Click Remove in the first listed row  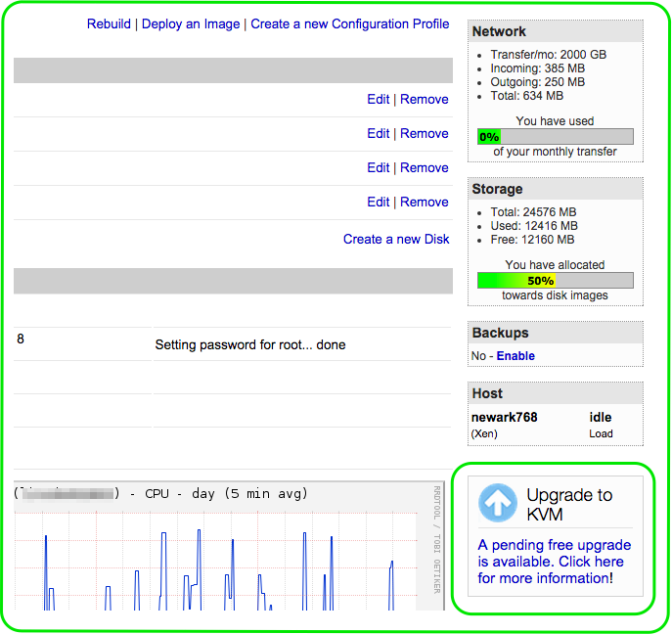425,99
